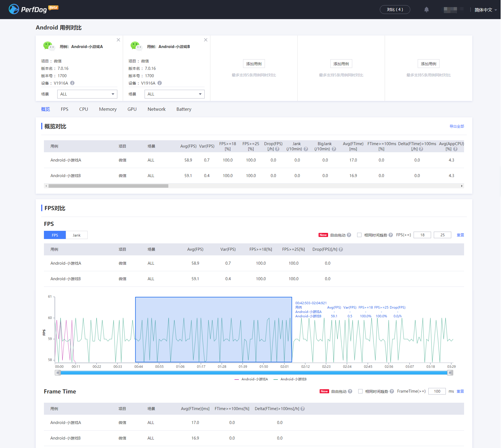Click the help icon beside the Jank column
The height and width of the screenshot is (448, 502).
tap(306, 149)
